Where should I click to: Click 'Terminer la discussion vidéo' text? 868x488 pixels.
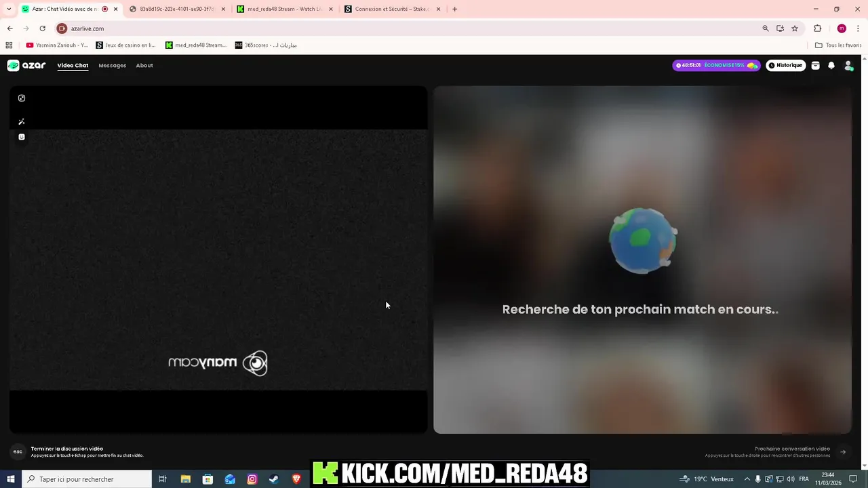pos(67,449)
